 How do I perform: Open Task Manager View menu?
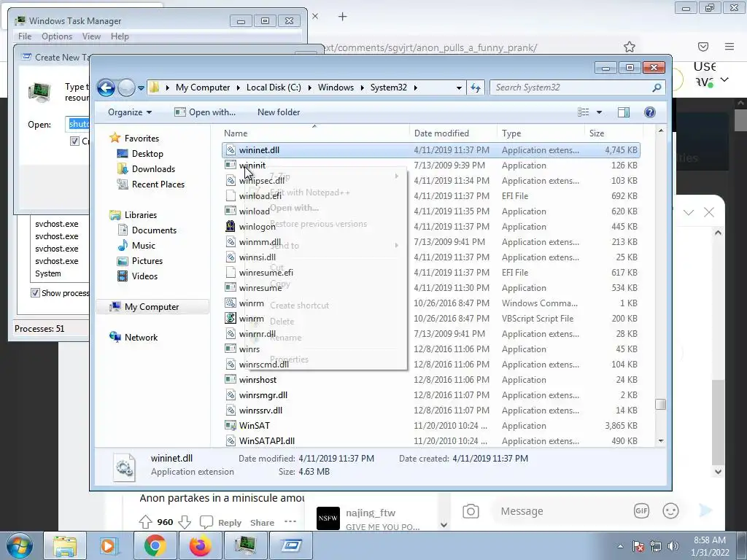[91, 36]
